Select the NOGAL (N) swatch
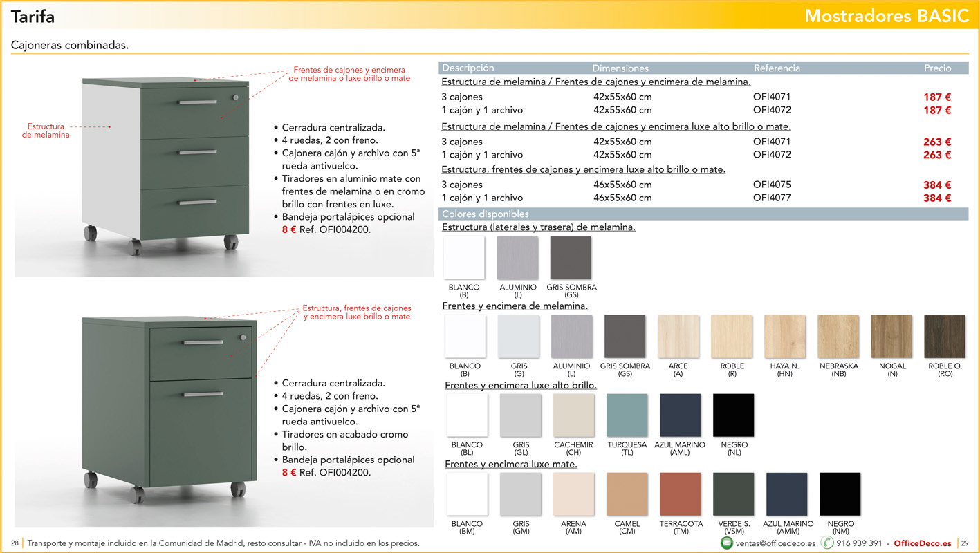 tap(891, 337)
